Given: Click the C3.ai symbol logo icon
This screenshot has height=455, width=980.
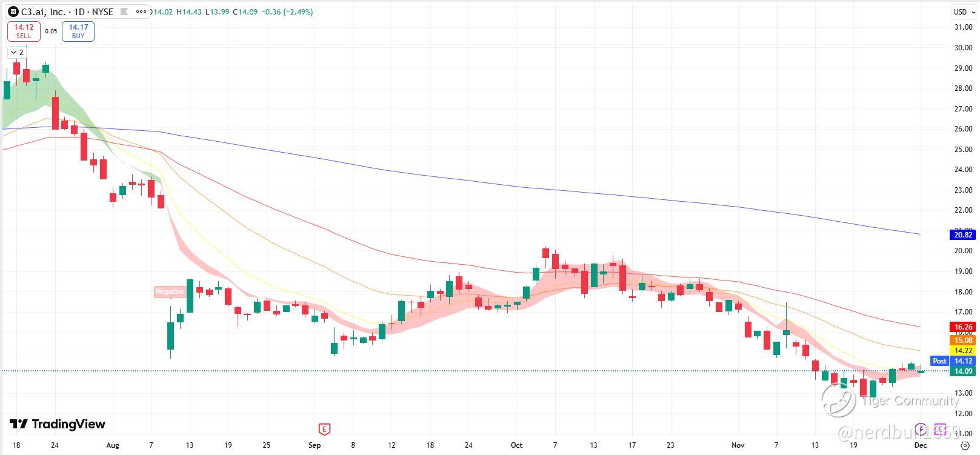Looking at the screenshot, I should pyautogui.click(x=13, y=12).
